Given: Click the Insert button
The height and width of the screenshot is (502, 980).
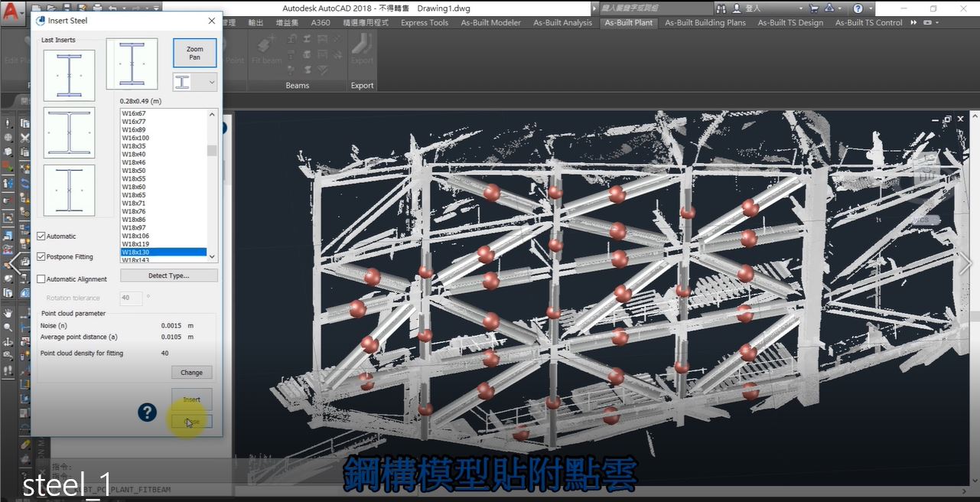Looking at the screenshot, I should tap(191, 399).
